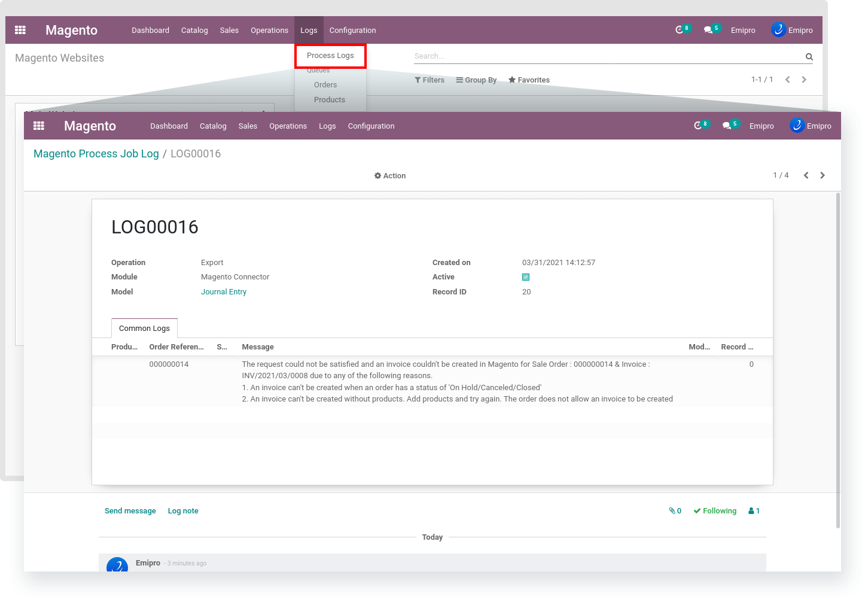This screenshot has height=599, width=868.
Task: Click the search magnifier icon
Action: click(x=809, y=57)
